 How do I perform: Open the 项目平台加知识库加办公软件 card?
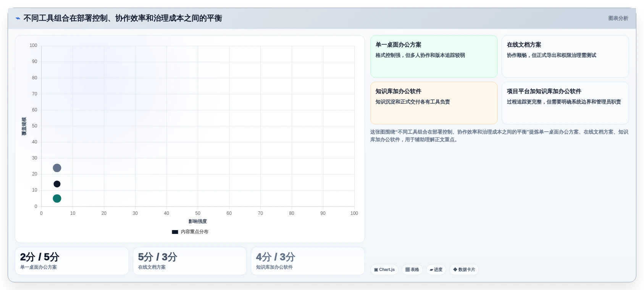[x=565, y=103]
